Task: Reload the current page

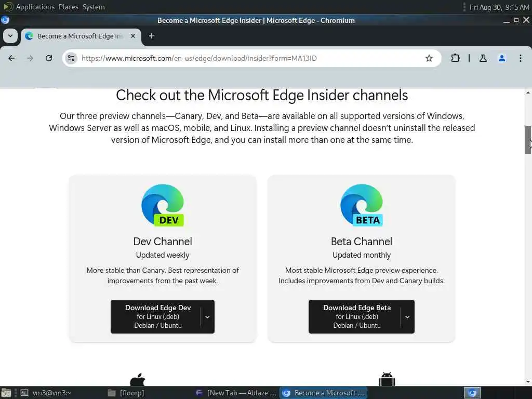Action: point(49,58)
